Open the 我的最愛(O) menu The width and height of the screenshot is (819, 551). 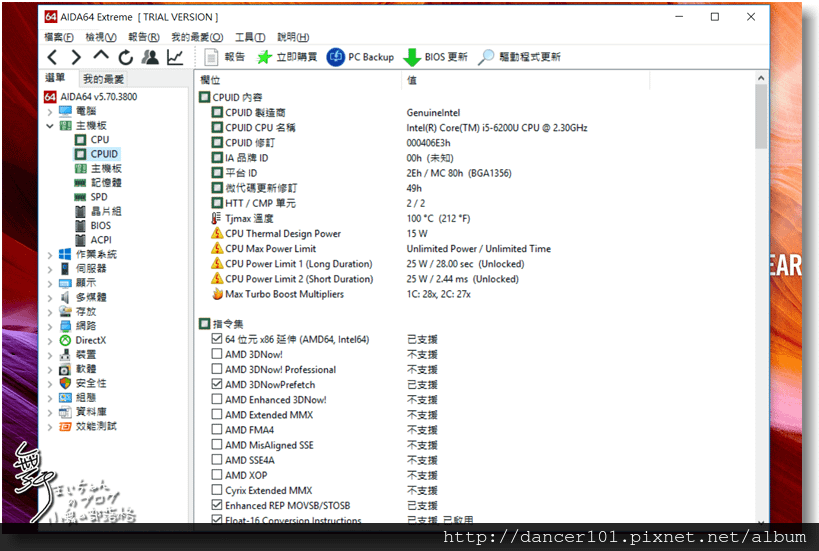pyautogui.click(x=197, y=37)
